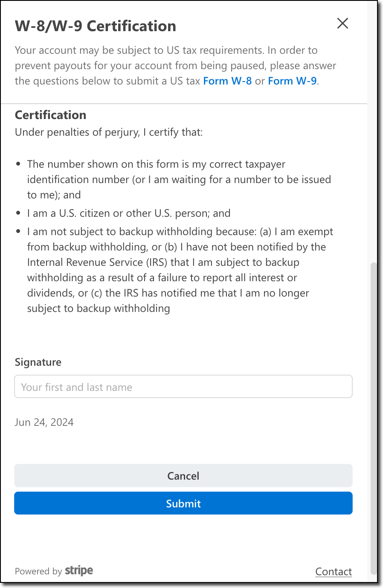The image size is (383, 588).
Task: Click the W-8/W-9 Certification title
Action: point(96,26)
